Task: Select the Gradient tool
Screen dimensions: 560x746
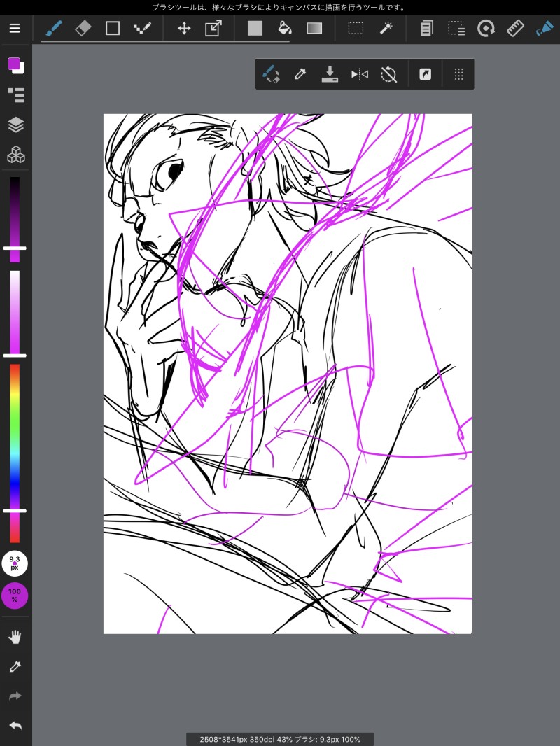Action: click(x=314, y=29)
